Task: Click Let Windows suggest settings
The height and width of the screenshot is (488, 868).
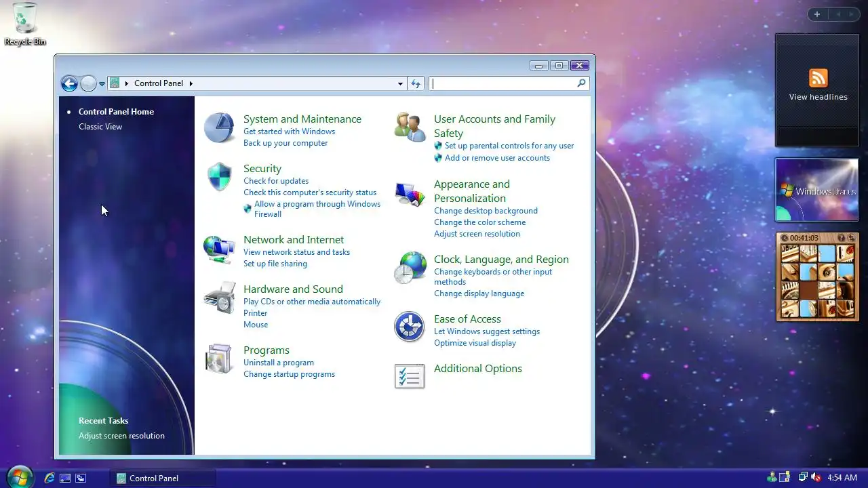Action: coord(487,331)
